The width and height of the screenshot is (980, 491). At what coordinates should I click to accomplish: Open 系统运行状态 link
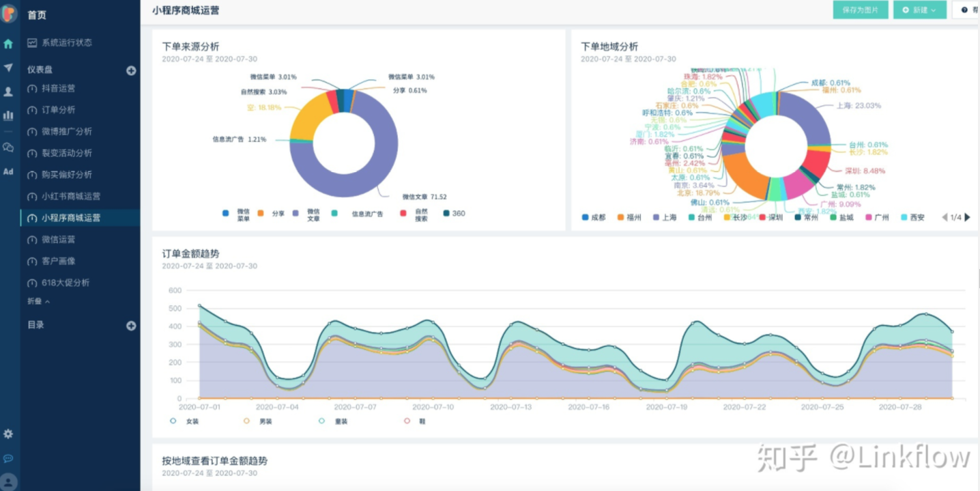(x=67, y=42)
